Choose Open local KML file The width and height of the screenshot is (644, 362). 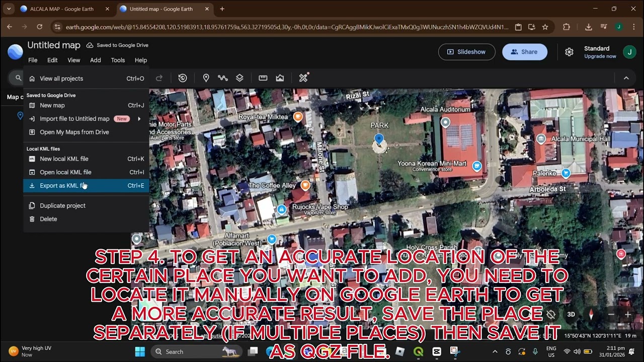point(86,172)
